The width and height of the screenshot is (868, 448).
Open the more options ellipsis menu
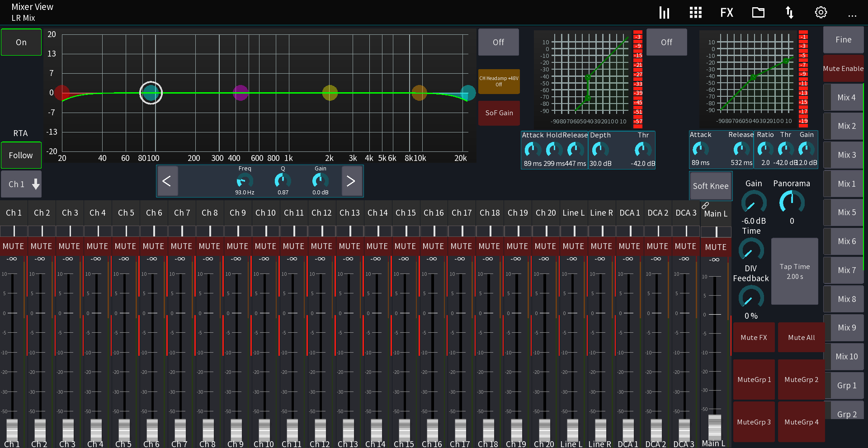(852, 16)
